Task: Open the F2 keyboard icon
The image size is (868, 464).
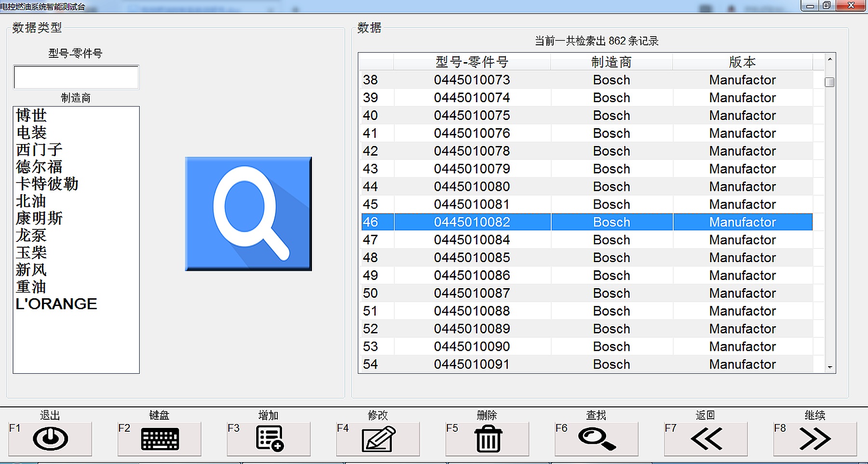Action: click(x=160, y=439)
